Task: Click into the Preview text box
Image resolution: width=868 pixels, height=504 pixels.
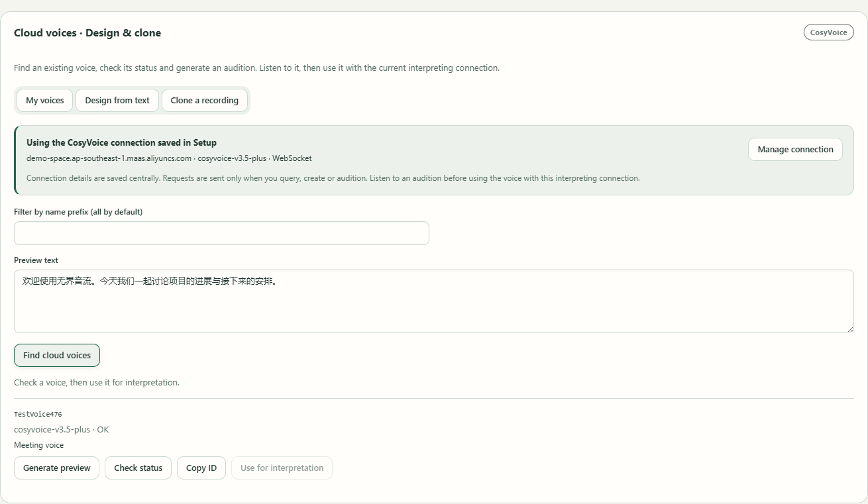Action: [433, 301]
